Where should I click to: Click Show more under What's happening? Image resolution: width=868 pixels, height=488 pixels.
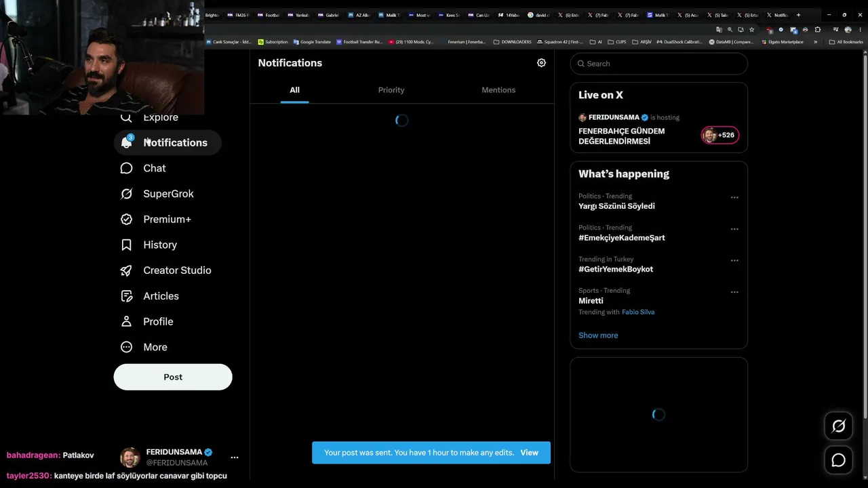(x=598, y=335)
